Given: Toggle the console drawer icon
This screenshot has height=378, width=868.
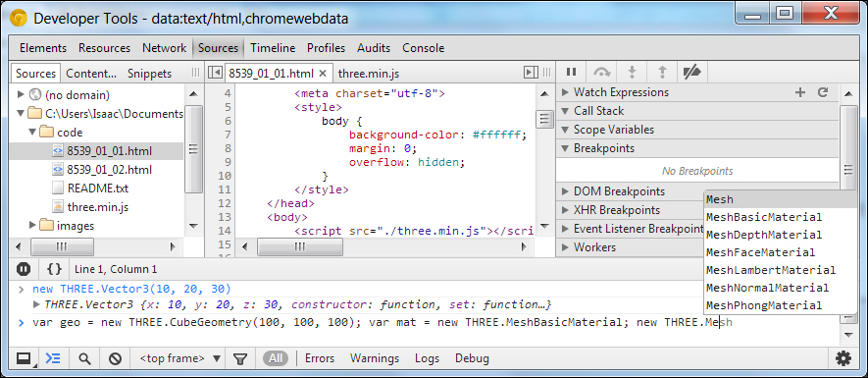Looking at the screenshot, I should point(53,358).
